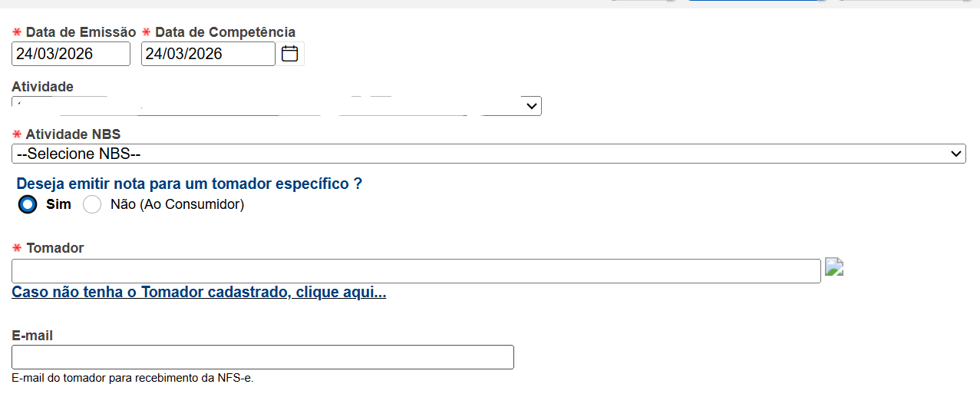The width and height of the screenshot is (980, 394).
Task: Click the "E-mail" field label
Action: (32, 336)
